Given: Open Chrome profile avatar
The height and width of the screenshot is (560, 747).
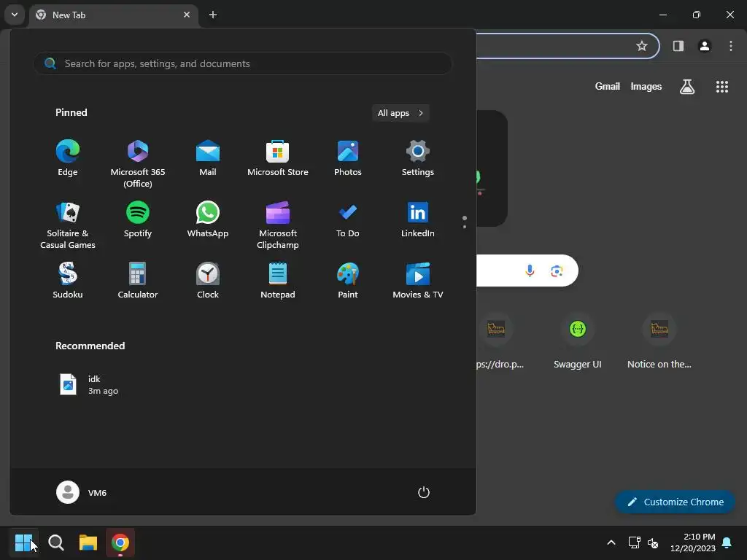Looking at the screenshot, I should coord(705,46).
